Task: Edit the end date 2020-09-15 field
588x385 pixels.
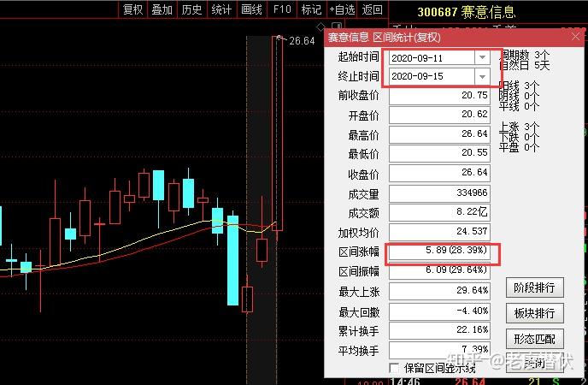Action: pyautogui.click(x=432, y=76)
